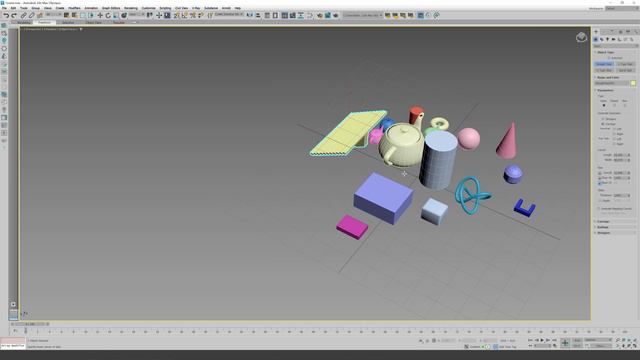The width and height of the screenshot is (640, 360).
Task: Toggle Generate Mapping Coords checkbox
Action: (599, 209)
